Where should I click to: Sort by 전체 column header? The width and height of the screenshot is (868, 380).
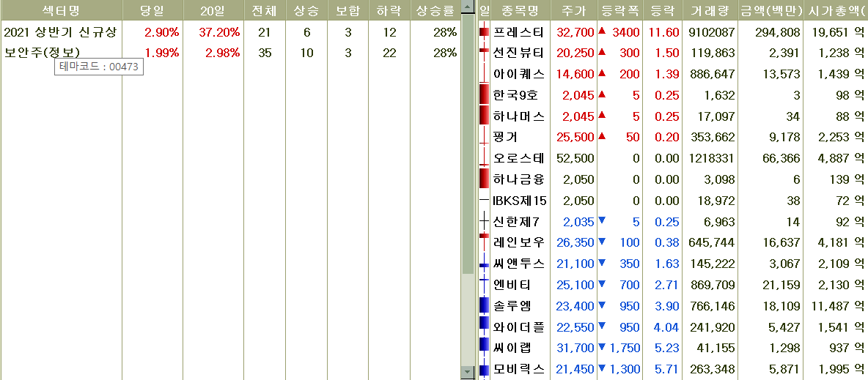pyautogui.click(x=265, y=10)
